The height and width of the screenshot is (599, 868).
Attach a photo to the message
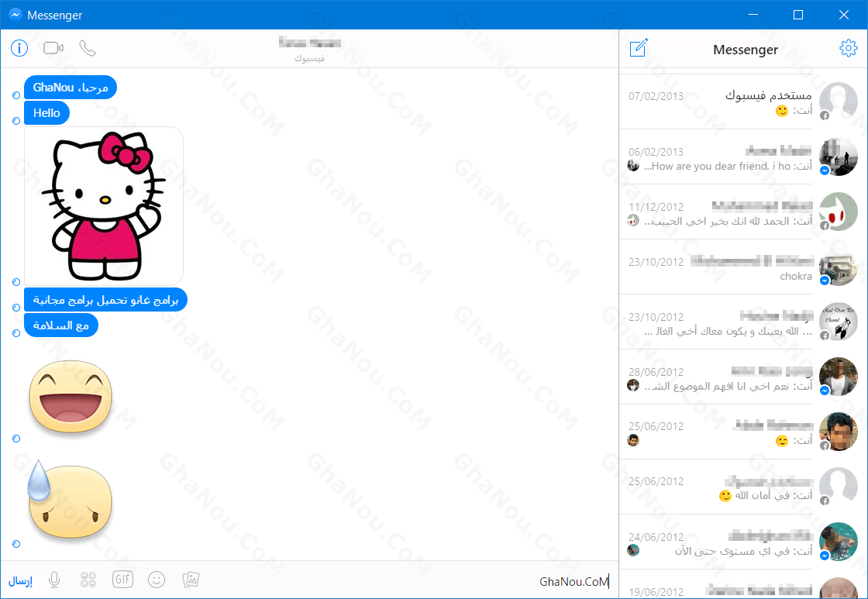coord(191,580)
